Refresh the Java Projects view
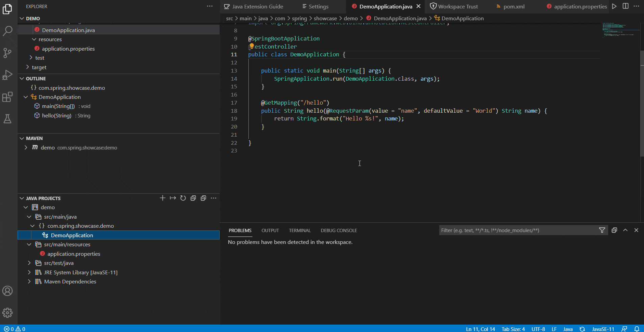644x332 pixels. pyautogui.click(x=183, y=198)
